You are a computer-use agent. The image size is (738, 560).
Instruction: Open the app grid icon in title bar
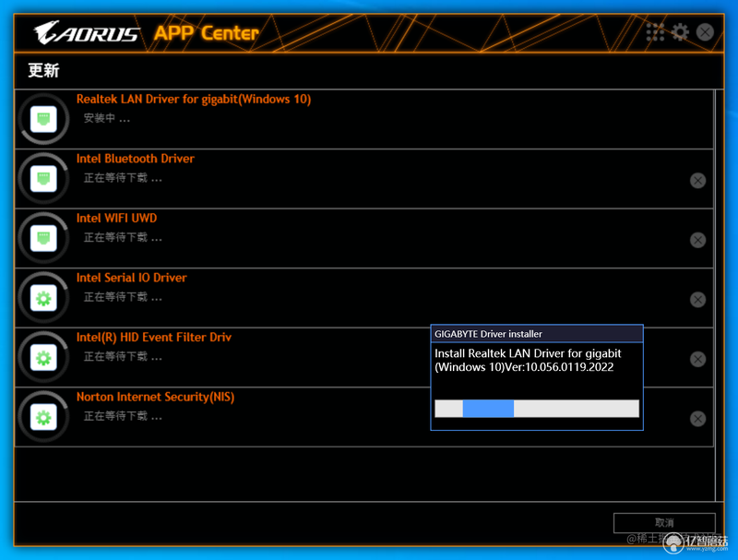655,32
